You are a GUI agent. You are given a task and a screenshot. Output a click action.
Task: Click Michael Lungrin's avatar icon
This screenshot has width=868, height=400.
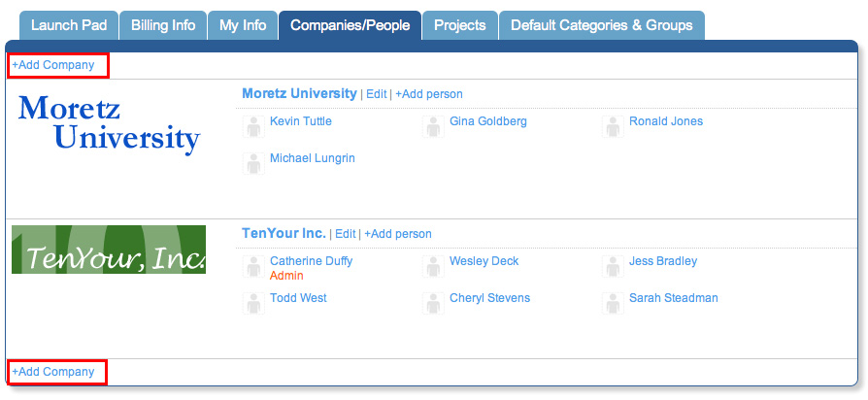click(x=253, y=164)
